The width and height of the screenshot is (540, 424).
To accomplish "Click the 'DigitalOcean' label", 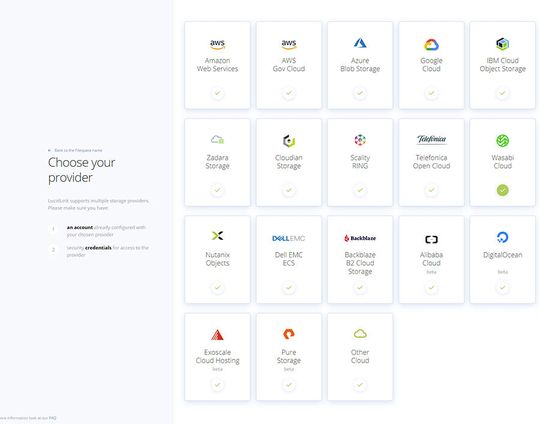I will [x=502, y=255].
